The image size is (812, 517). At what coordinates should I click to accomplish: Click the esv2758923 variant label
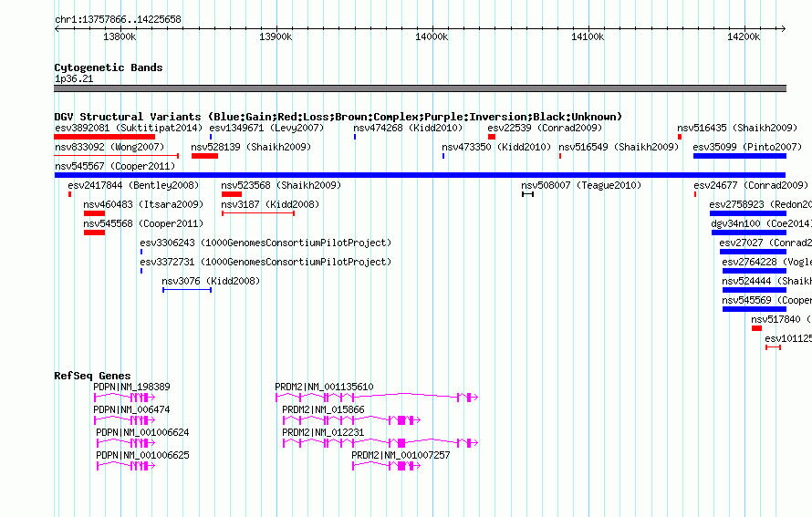click(x=760, y=204)
